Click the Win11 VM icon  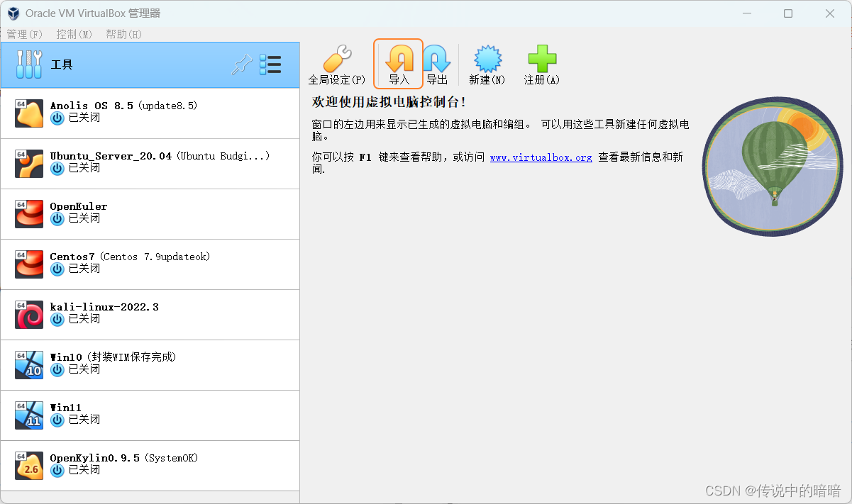pyautogui.click(x=29, y=415)
